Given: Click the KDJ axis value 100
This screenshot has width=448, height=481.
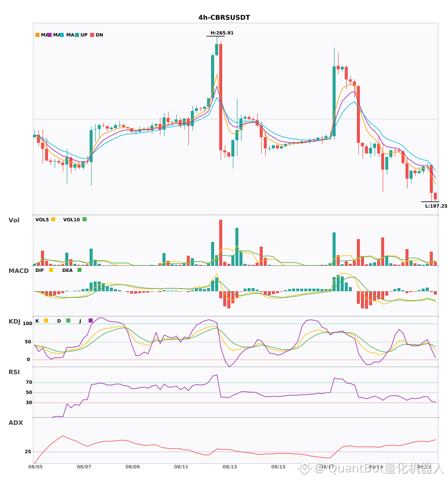Looking at the screenshot, I should [28, 324].
